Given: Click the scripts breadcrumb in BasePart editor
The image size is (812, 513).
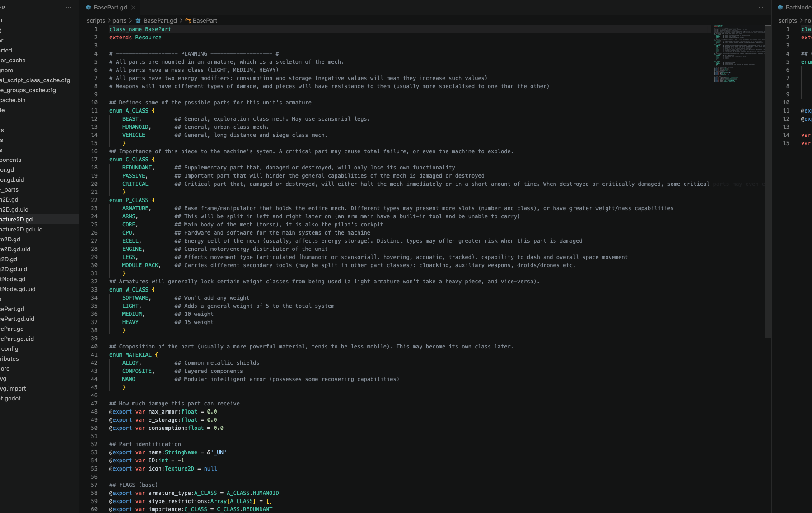Looking at the screenshot, I should tap(96, 21).
